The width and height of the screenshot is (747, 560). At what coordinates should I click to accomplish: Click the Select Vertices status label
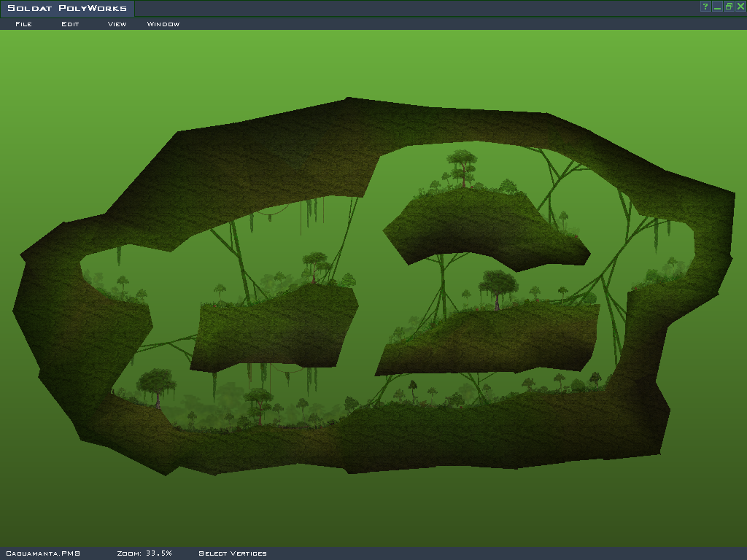click(233, 553)
